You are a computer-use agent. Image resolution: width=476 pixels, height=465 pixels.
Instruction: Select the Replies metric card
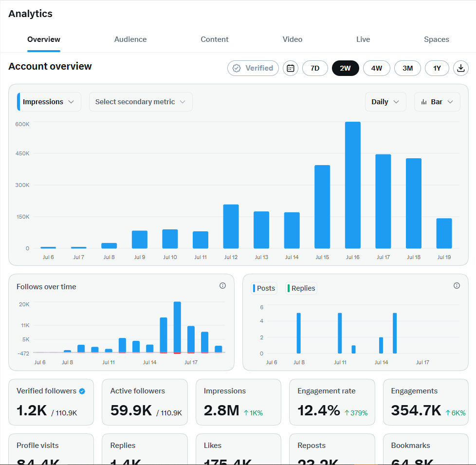(145, 449)
